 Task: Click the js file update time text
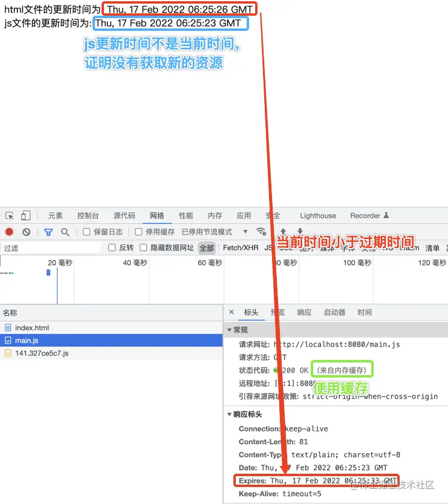[168, 23]
